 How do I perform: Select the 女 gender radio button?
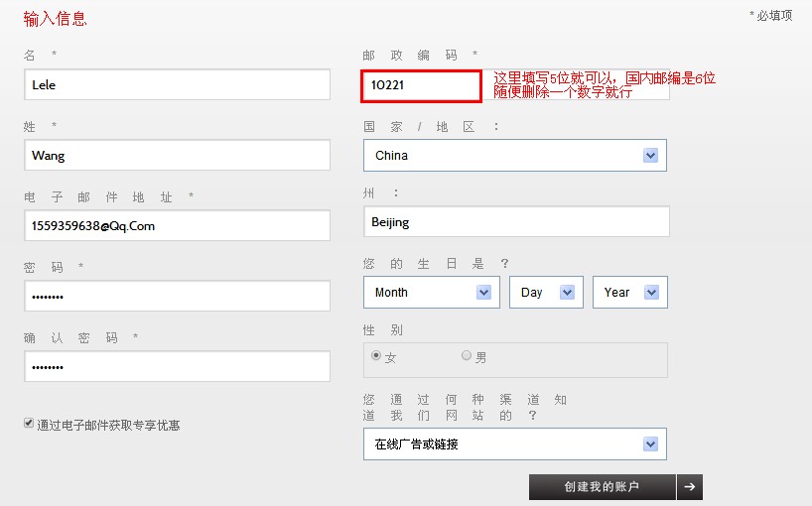tap(376, 356)
